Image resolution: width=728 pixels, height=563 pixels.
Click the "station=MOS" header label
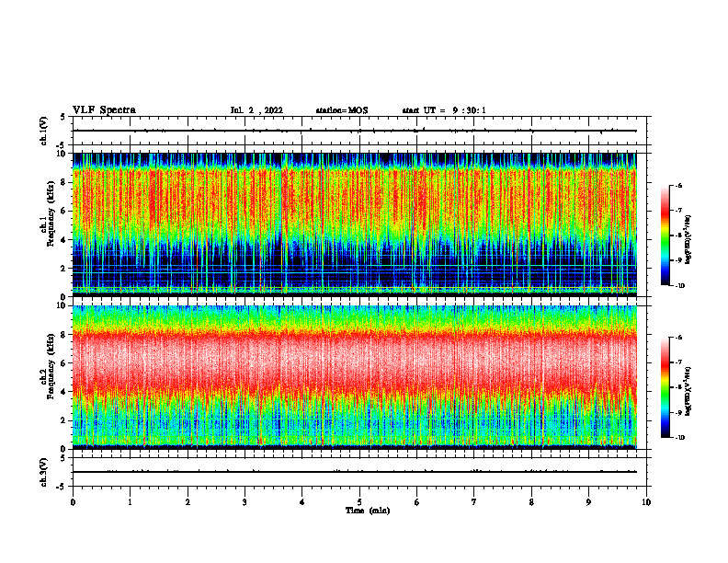[342, 110]
